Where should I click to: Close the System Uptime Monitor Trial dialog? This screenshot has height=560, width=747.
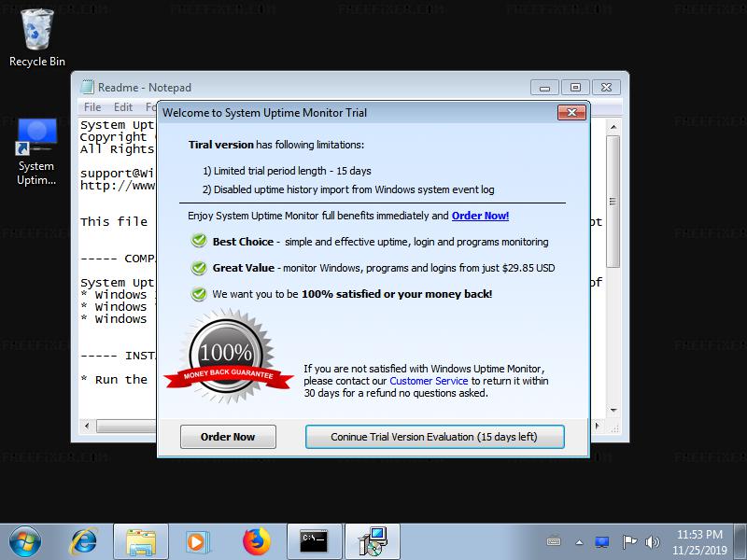tap(571, 112)
